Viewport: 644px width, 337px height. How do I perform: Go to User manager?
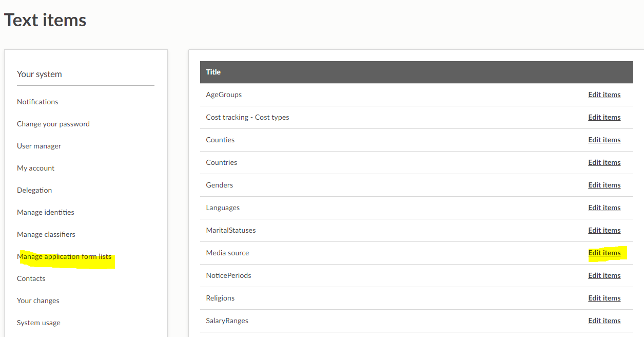(x=39, y=146)
